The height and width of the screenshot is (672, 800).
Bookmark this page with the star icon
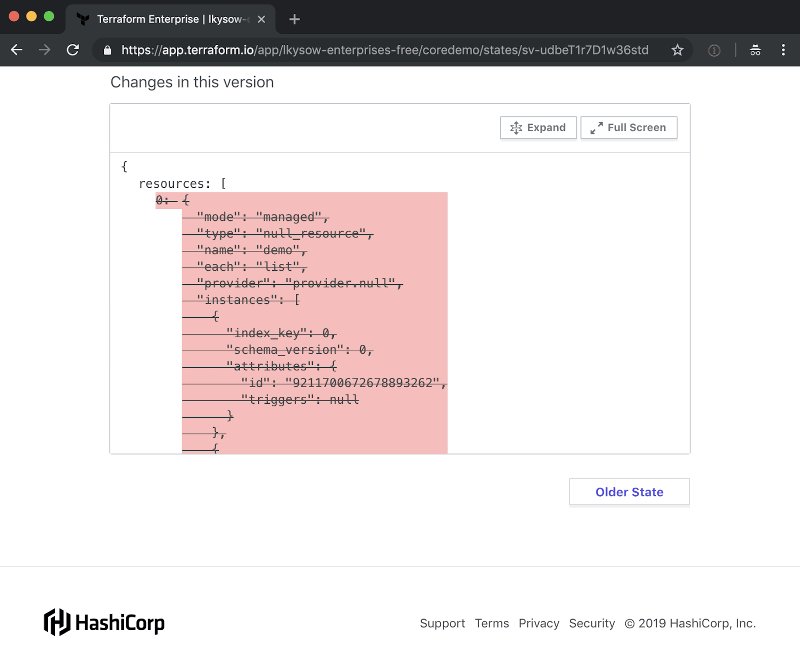677,50
